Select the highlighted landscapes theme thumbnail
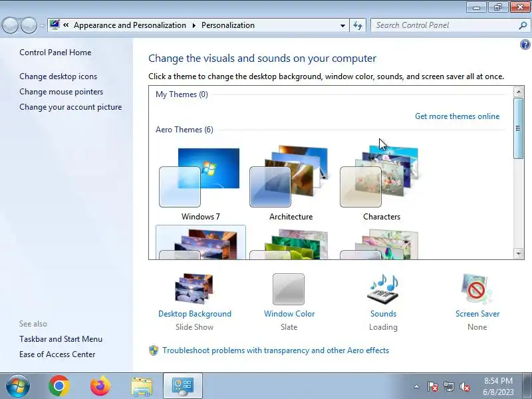This screenshot has height=399, width=532. (x=201, y=243)
